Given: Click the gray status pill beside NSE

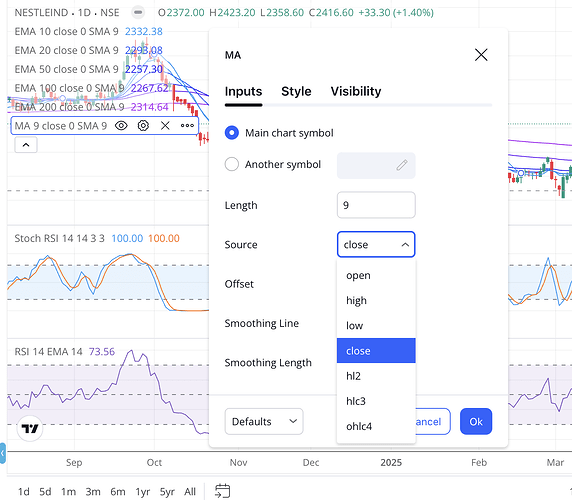Looking at the screenshot, I should (x=138, y=12).
